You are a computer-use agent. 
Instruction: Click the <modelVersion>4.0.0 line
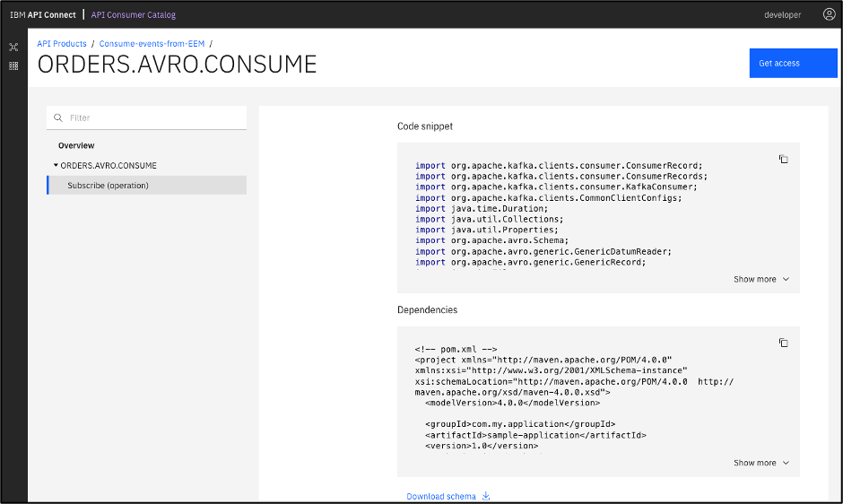click(x=512, y=403)
